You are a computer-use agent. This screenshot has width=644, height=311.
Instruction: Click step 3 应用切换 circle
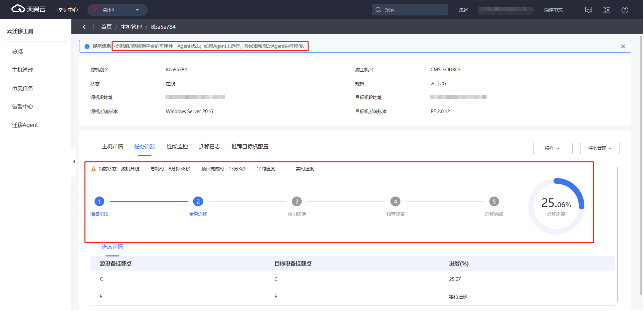pyautogui.click(x=297, y=202)
